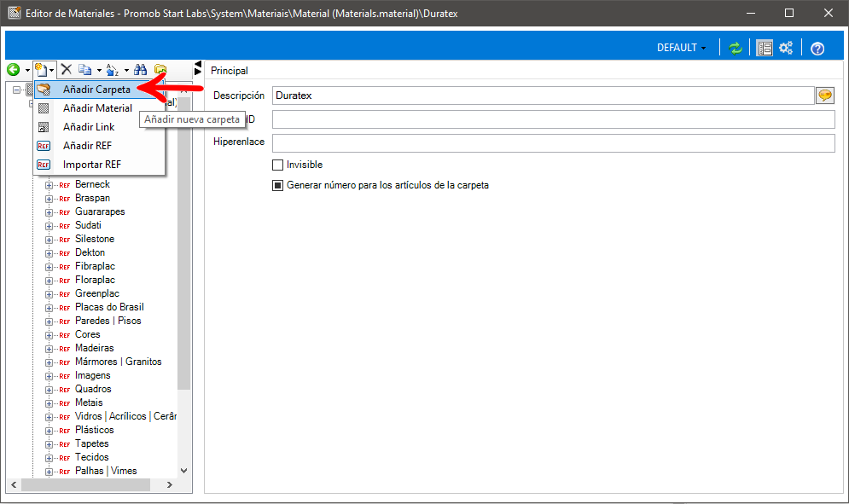Click the REF icon beside Imagens
Image resolution: width=849 pixels, height=504 pixels.
click(x=65, y=376)
